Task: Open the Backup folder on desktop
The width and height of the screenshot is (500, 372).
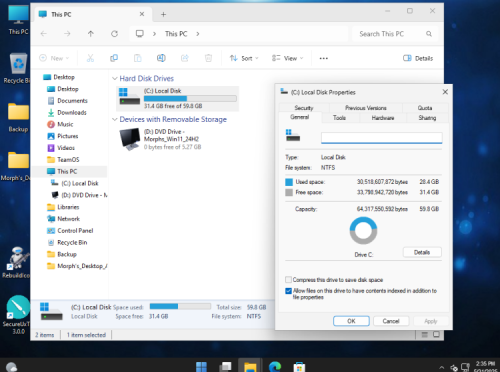Action: pos(18,117)
